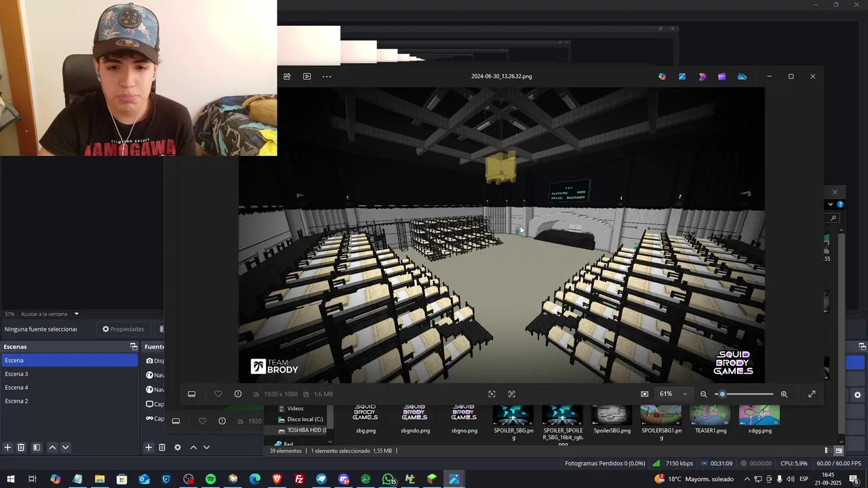The height and width of the screenshot is (488, 868).
Task: Enter fullscreen with the expand arrows
Action: (x=812, y=394)
